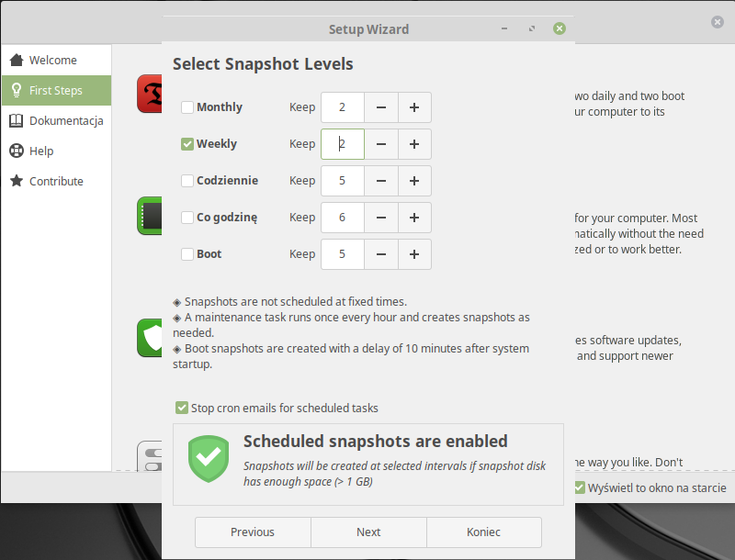Go to the Next wizard page
This screenshot has width=735, height=560.
pyautogui.click(x=368, y=532)
